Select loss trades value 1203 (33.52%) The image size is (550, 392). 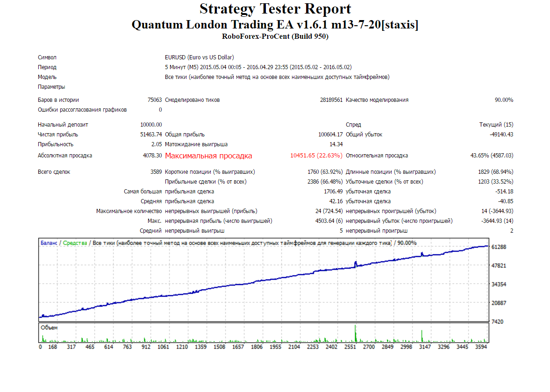[x=496, y=182]
